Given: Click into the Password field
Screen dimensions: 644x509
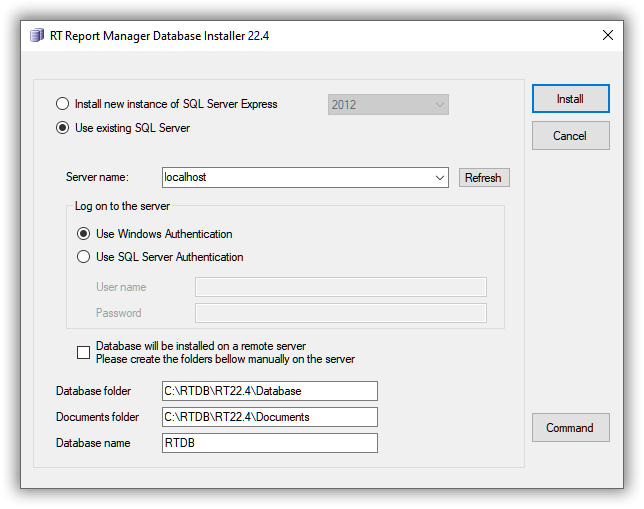Looking at the screenshot, I should (x=341, y=313).
